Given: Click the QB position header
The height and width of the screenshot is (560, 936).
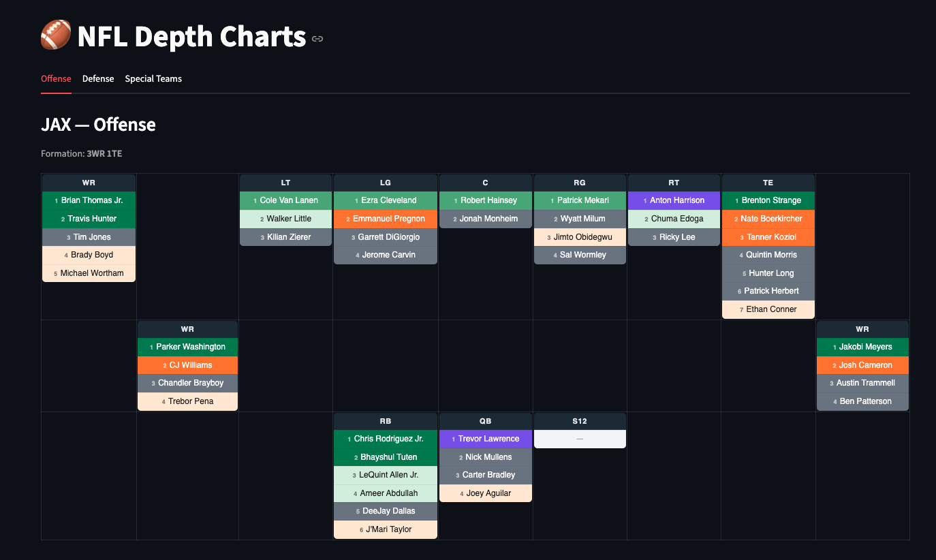Looking at the screenshot, I should (x=486, y=421).
